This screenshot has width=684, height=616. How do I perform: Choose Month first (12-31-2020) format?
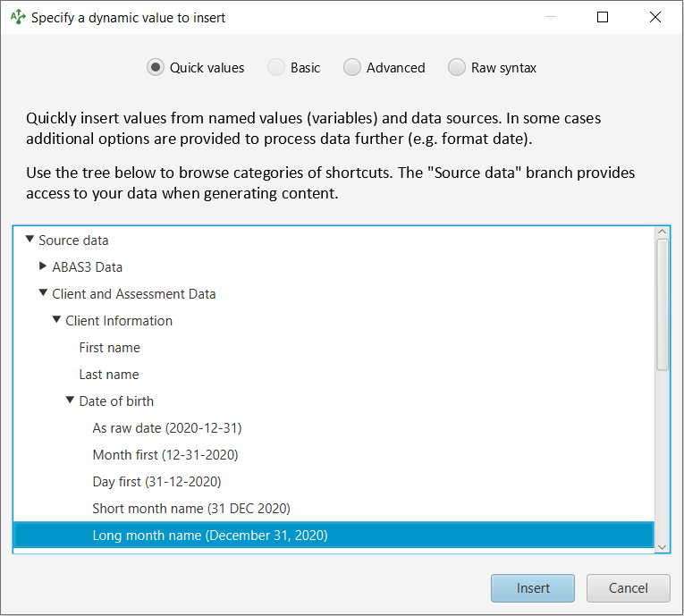(165, 455)
